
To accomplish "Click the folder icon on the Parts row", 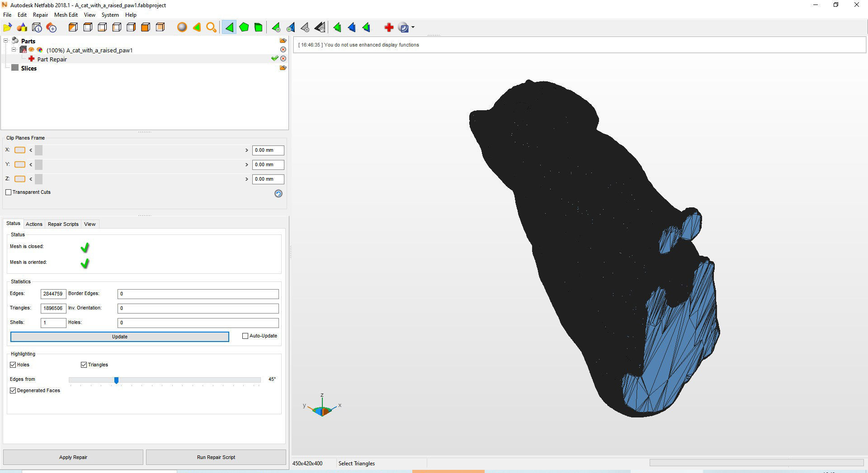I will pos(283,41).
